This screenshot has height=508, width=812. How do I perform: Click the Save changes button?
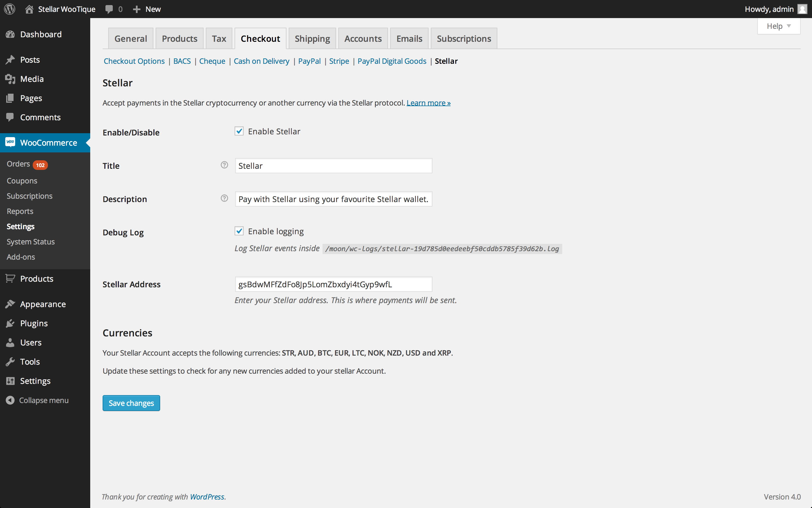pyautogui.click(x=131, y=403)
